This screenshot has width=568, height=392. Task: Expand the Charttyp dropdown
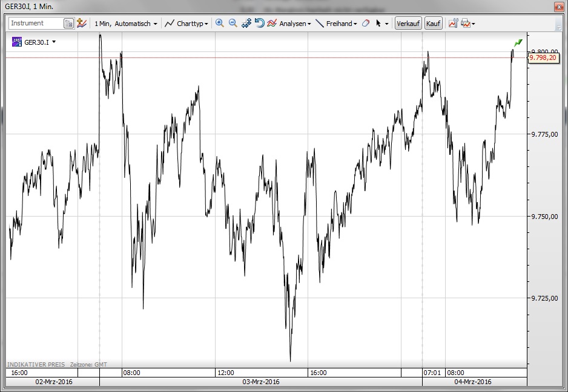(187, 24)
